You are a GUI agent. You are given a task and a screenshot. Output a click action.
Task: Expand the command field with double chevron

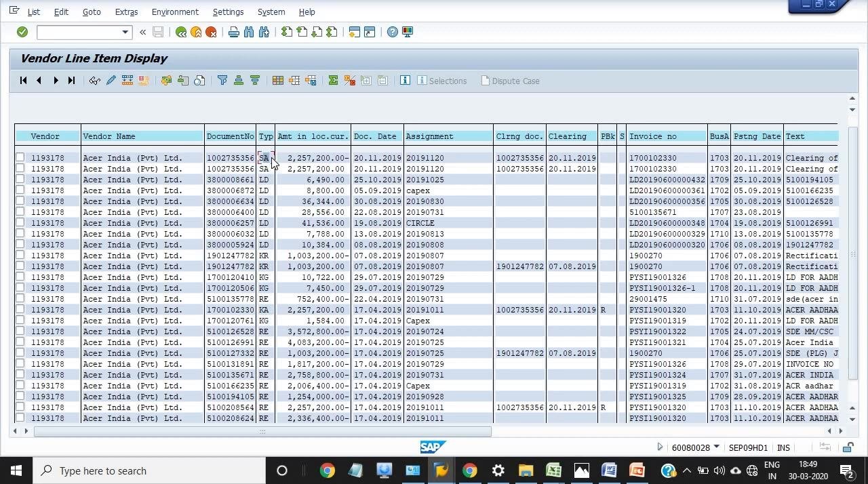point(142,32)
